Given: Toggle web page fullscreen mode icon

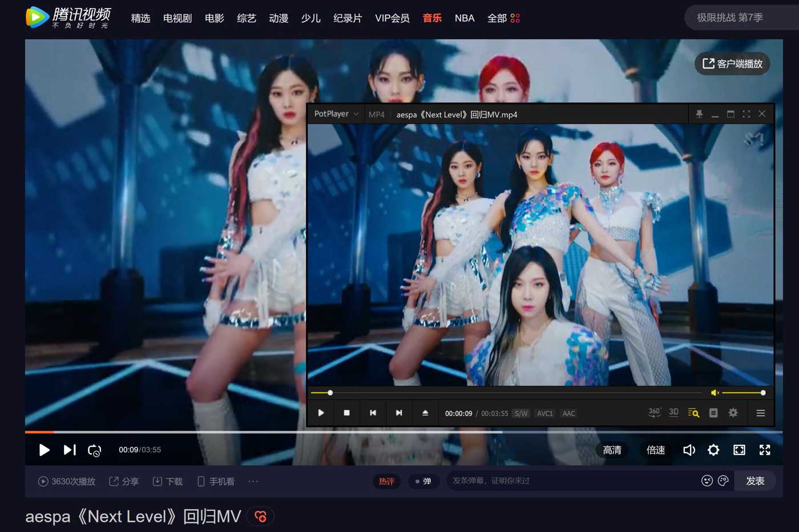Looking at the screenshot, I should tap(739, 450).
